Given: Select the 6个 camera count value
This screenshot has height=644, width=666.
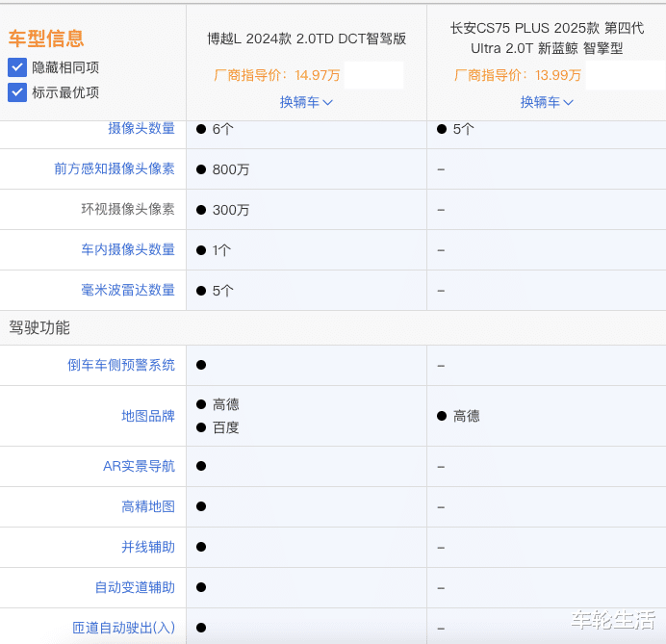Looking at the screenshot, I should click(222, 129).
